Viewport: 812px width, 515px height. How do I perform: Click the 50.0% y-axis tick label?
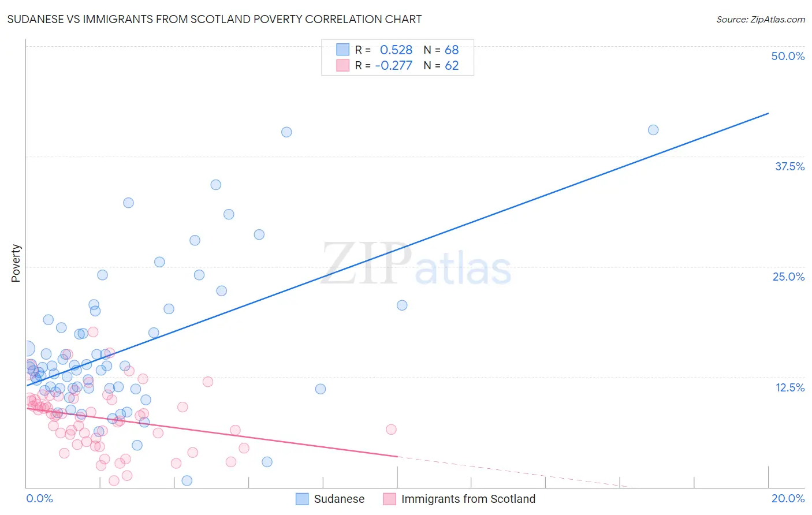click(x=788, y=56)
